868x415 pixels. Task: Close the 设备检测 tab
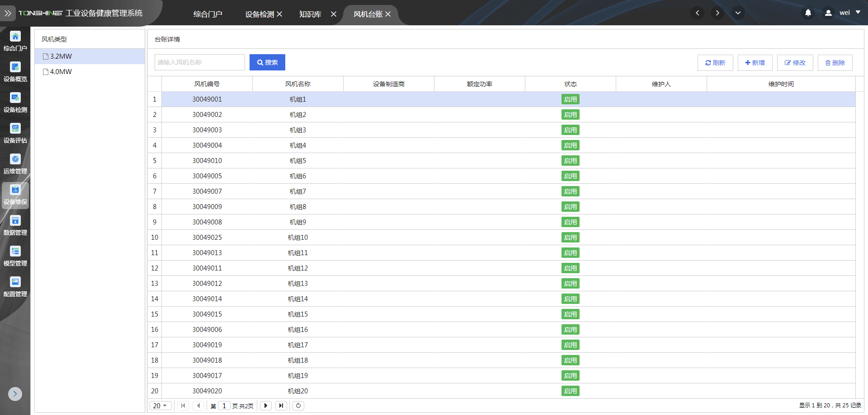279,14
